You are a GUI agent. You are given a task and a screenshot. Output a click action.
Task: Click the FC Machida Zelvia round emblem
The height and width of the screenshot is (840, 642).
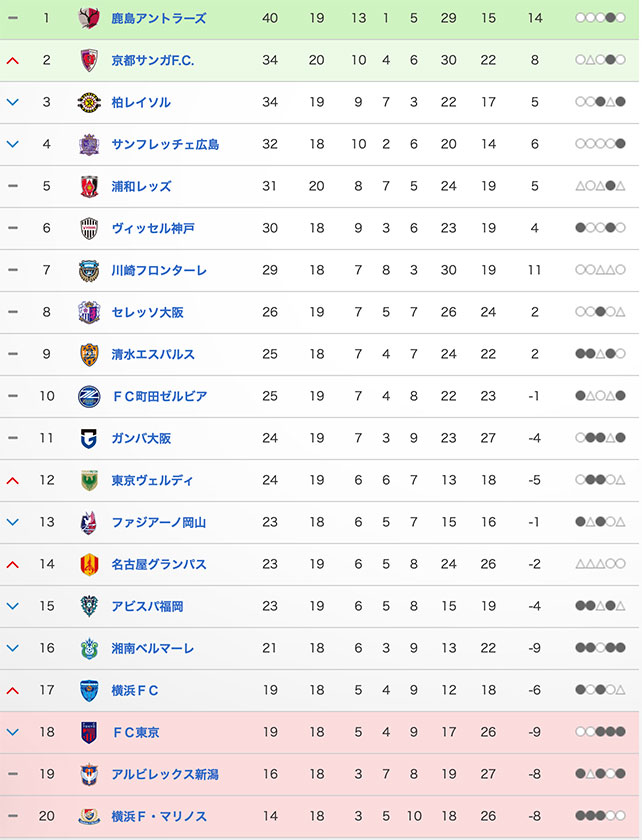89,396
